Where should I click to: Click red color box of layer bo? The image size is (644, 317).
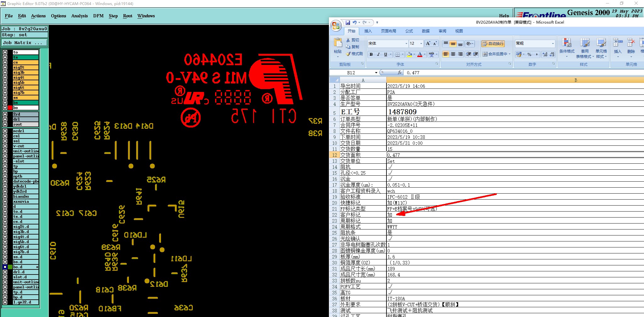click(10, 108)
